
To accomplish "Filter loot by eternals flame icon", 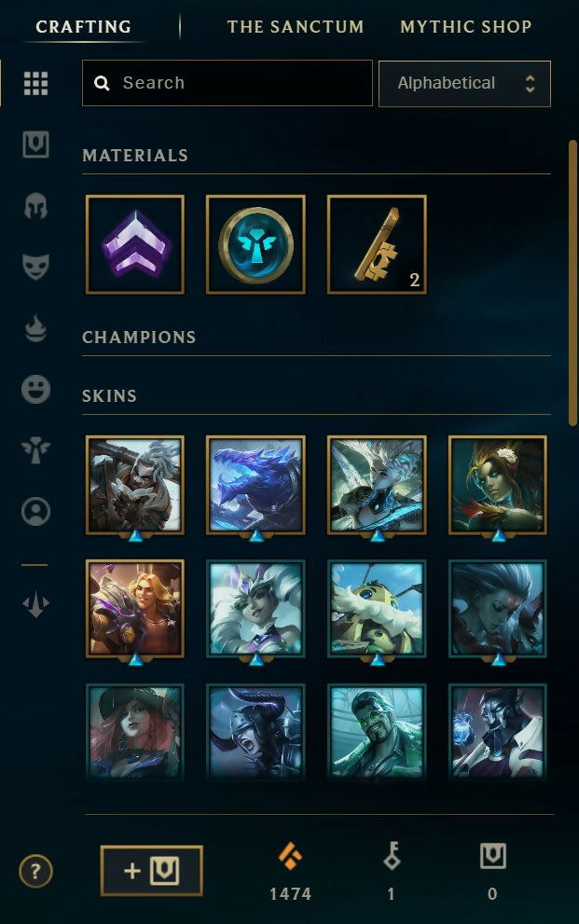I will (x=36, y=328).
